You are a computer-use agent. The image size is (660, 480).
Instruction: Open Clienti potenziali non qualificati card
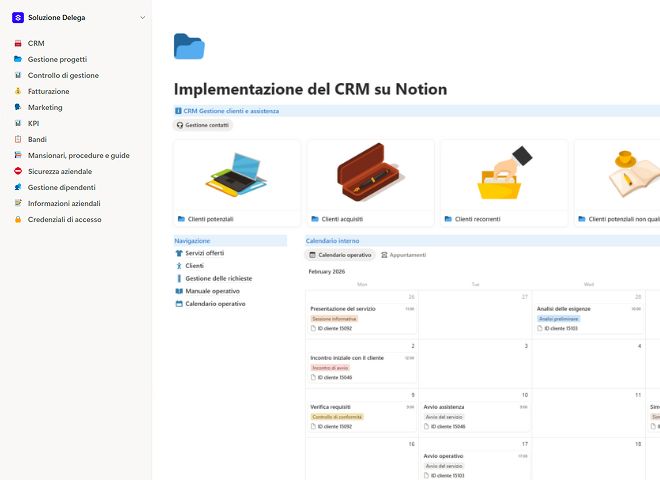(x=617, y=184)
